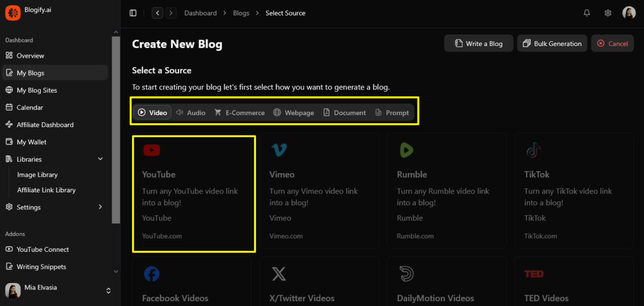This screenshot has height=306, width=644.
Task: Open Image Library
Action: pyautogui.click(x=38, y=175)
